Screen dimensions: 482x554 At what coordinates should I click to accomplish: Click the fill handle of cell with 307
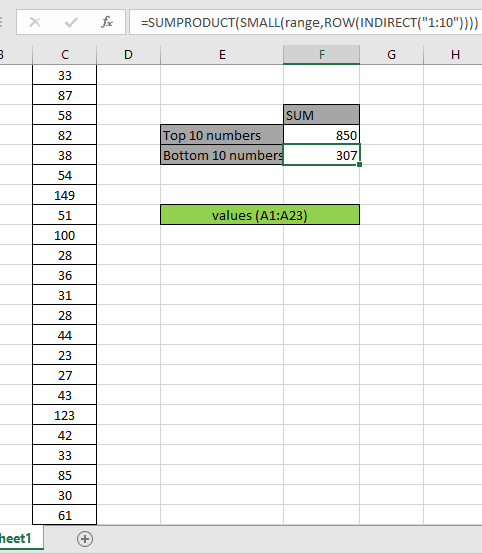click(359, 165)
